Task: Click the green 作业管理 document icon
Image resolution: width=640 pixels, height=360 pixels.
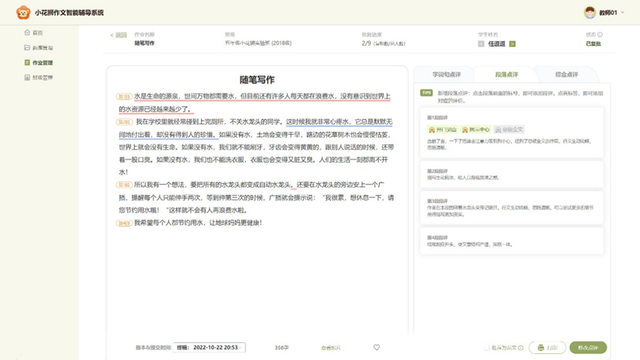Action: click(27, 62)
